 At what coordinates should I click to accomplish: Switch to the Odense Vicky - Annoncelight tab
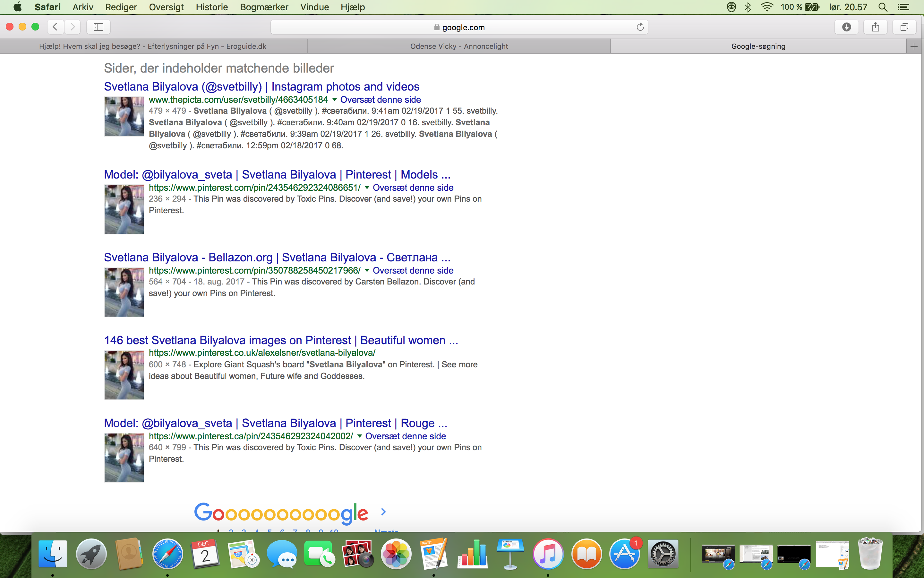click(459, 47)
